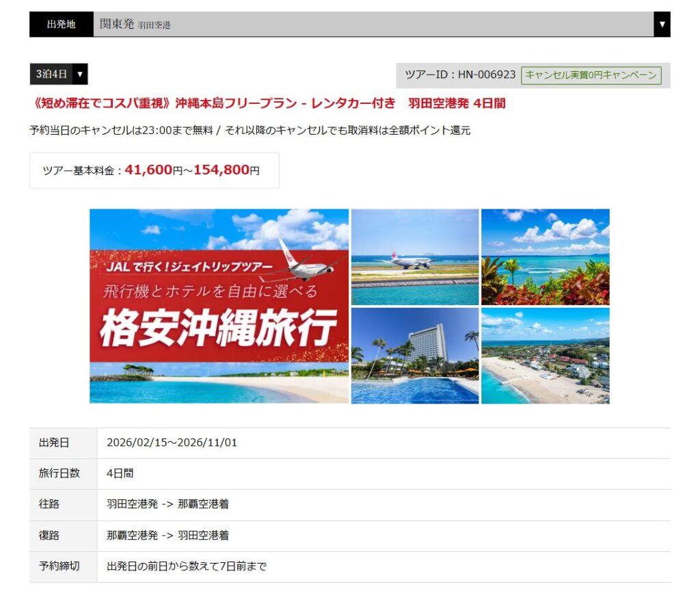Click the 出発日 date range 2026/02/15～2026/11/01
The width and height of the screenshot is (700, 593).
tap(172, 443)
